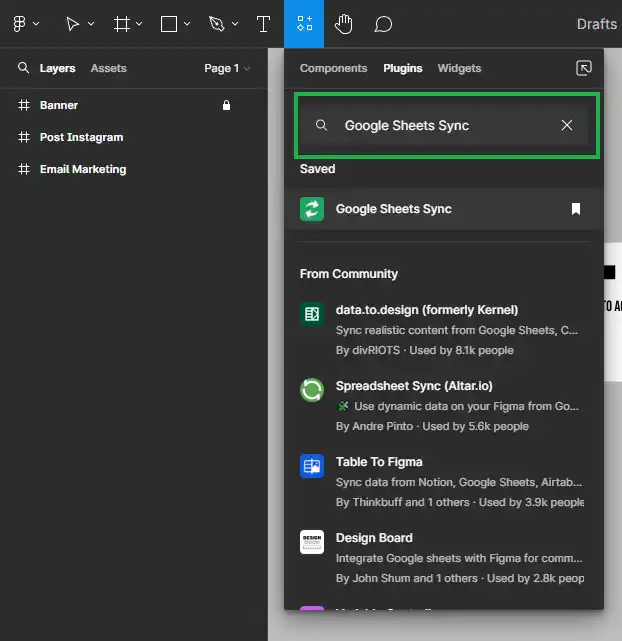This screenshot has width=622, height=641.
Task: Unsave Google Sheets Sync bookmark
Action: pos(575,209)
